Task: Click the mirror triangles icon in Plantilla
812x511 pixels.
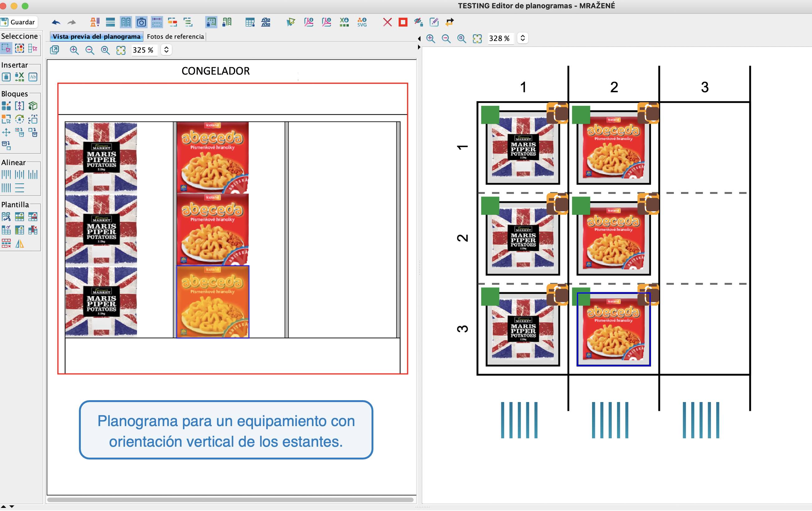Action: pos(19,243)
